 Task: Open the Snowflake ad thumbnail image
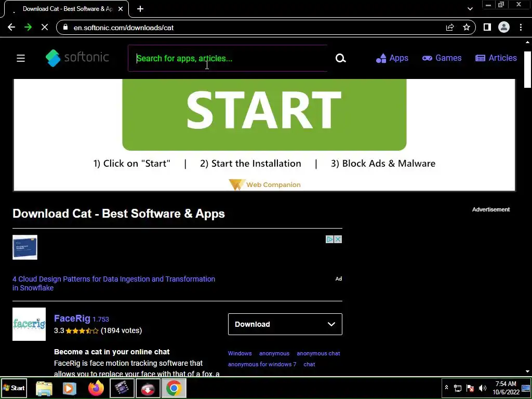tap(25, 247)
